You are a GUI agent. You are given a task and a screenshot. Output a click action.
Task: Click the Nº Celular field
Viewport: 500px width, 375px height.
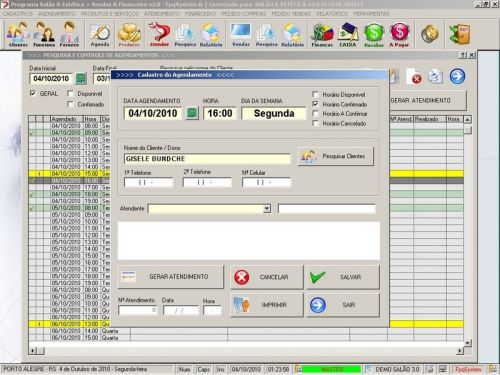(x=267, y=182)
